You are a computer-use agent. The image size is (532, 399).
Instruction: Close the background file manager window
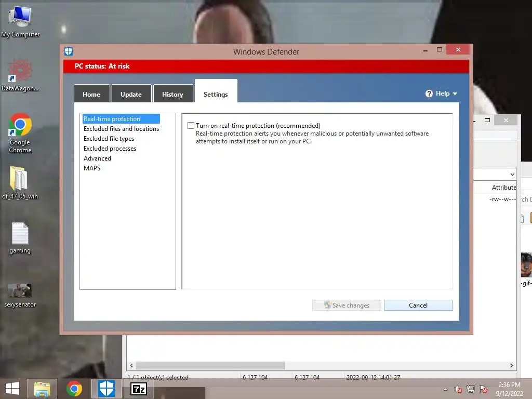point(506,120)
